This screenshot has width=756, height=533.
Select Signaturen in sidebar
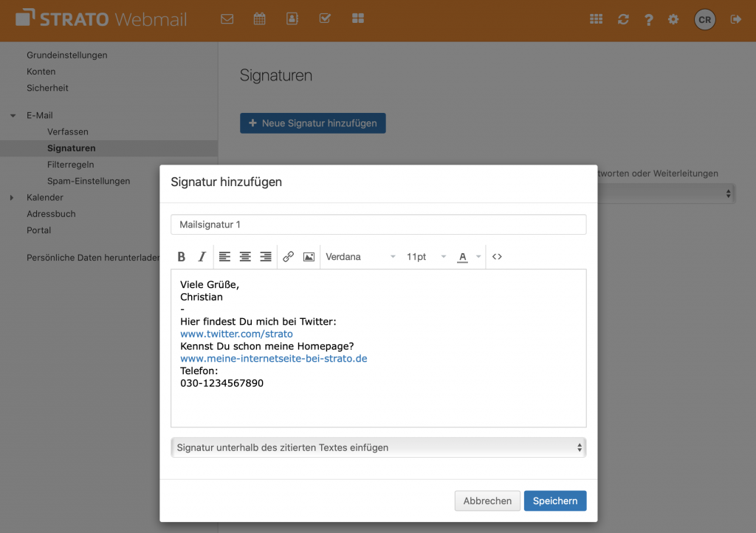[x=72, y=148]
